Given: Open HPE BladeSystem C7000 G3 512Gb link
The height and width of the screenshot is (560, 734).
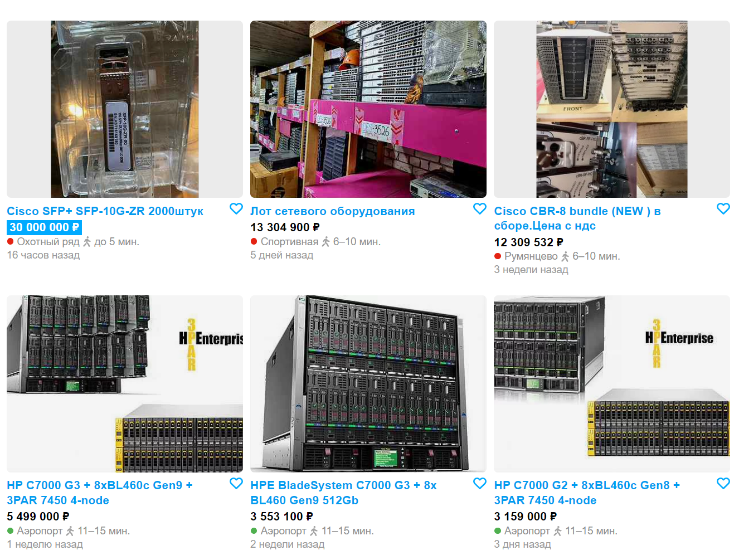Looking at the screenshot, I should click(343, 493).
